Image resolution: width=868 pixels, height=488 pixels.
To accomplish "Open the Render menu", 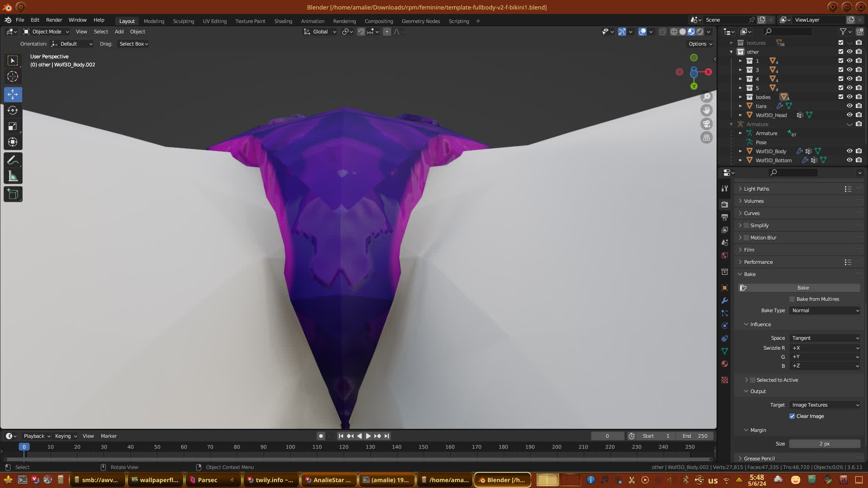I will pyautogui.click(x=54, y=20).
